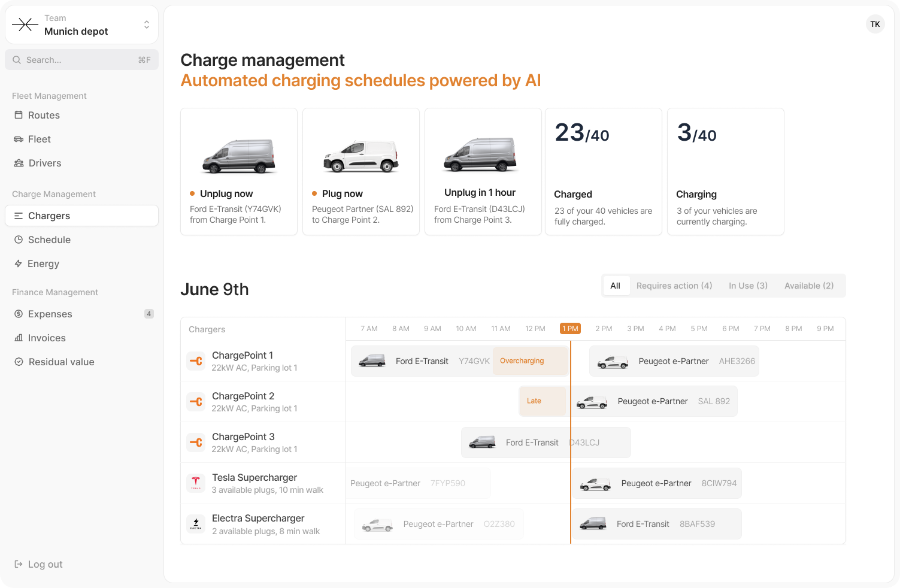This screenshot has width=900, height=588.
Task: Click the Electra Supercharger logo icon
Action: 196,524
